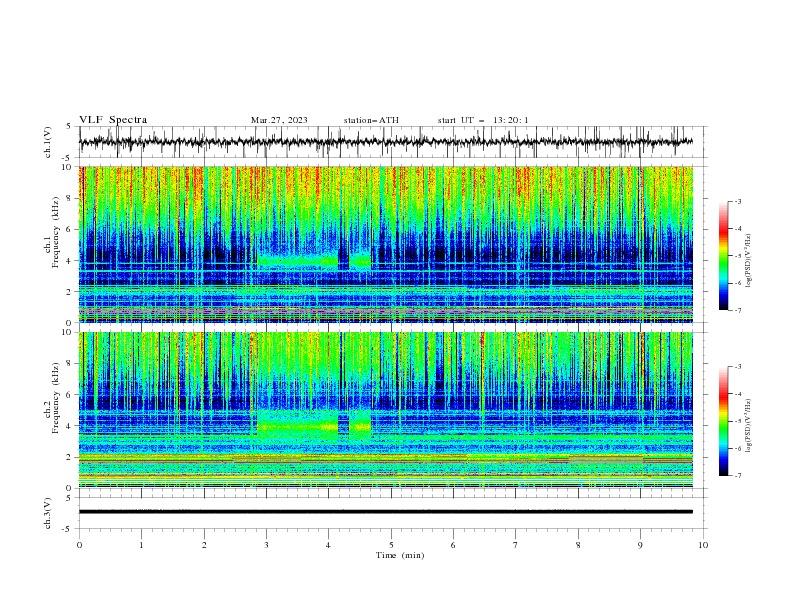The height and width of the screenshot is (612, 792).
Task: Click the ch.1 spectrogram panel
Action: pos(386,244)
